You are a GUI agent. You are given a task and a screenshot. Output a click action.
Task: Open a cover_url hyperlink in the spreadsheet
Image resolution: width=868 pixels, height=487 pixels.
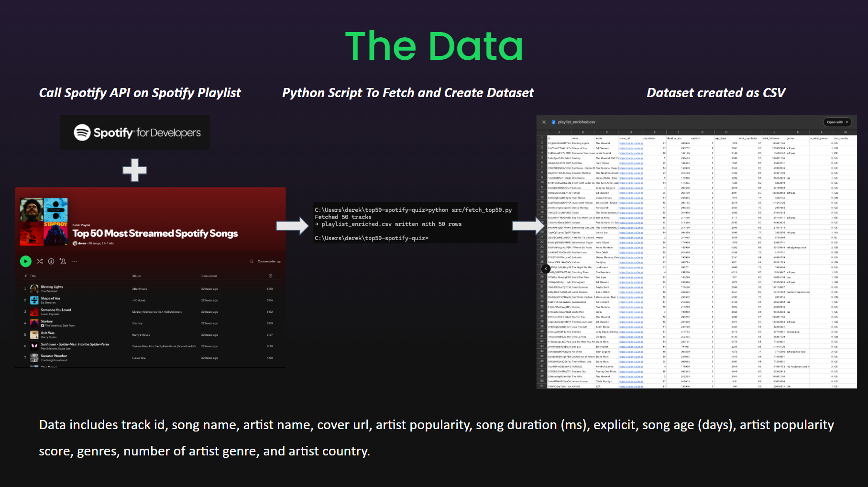point(630,144)
